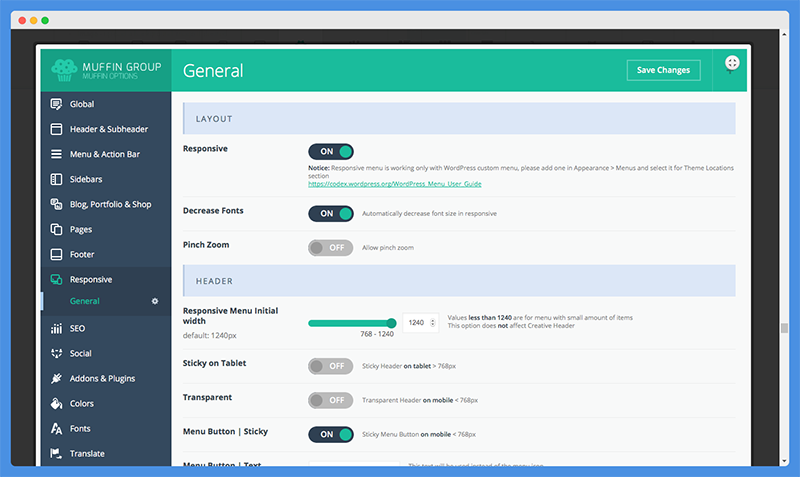Click the LAYOUT section heading
Viewport: 800px width, 477px height.
pyautogui.click(x=214, y=119)
